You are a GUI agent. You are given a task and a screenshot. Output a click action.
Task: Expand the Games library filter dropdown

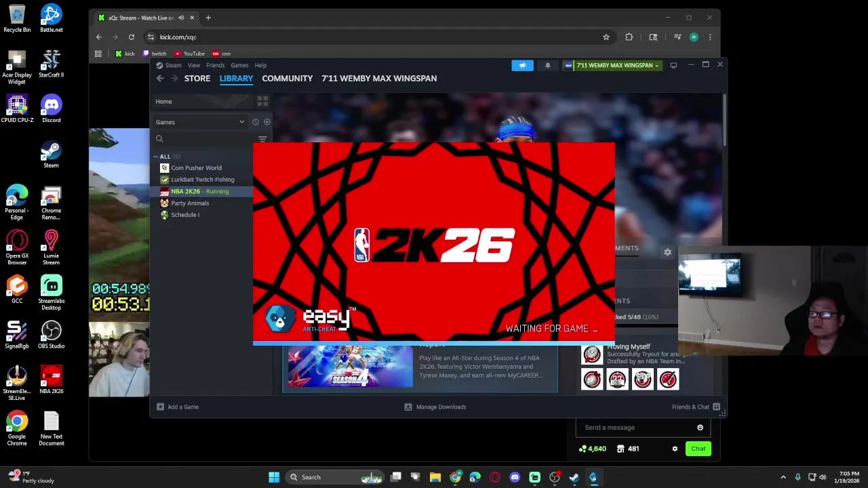coord(241,122)
